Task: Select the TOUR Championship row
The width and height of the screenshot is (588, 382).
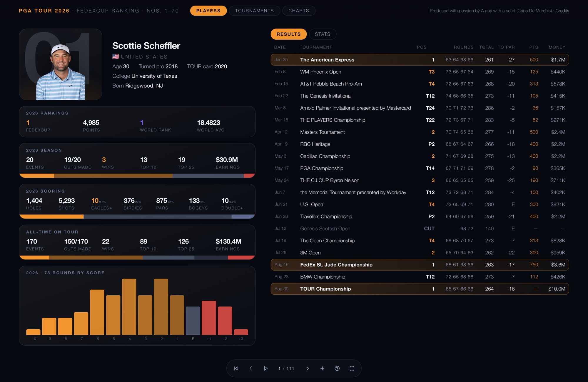Action: tap(420, 289)
